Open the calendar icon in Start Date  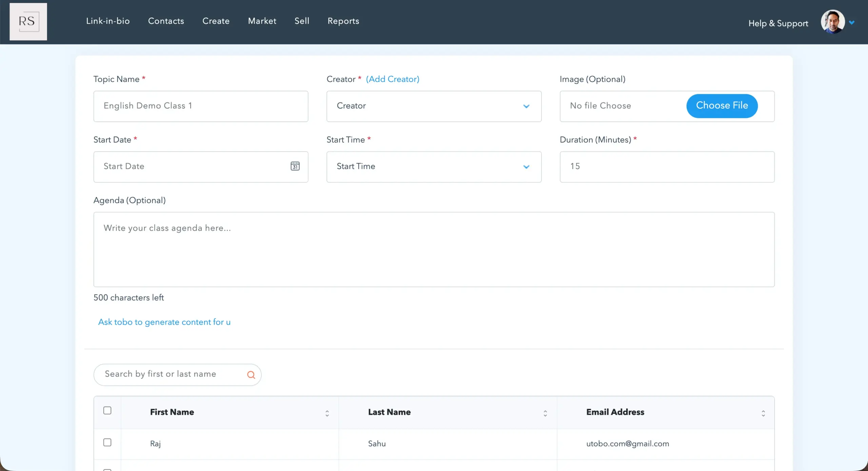click(x=295, y=166)
